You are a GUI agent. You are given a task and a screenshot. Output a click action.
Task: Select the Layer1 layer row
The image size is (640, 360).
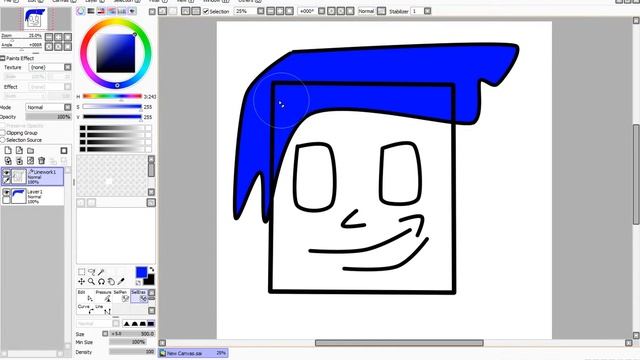click(33, 196)
